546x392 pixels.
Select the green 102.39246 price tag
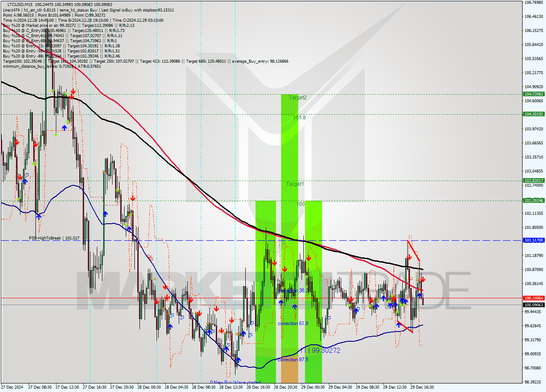point(534,200)
